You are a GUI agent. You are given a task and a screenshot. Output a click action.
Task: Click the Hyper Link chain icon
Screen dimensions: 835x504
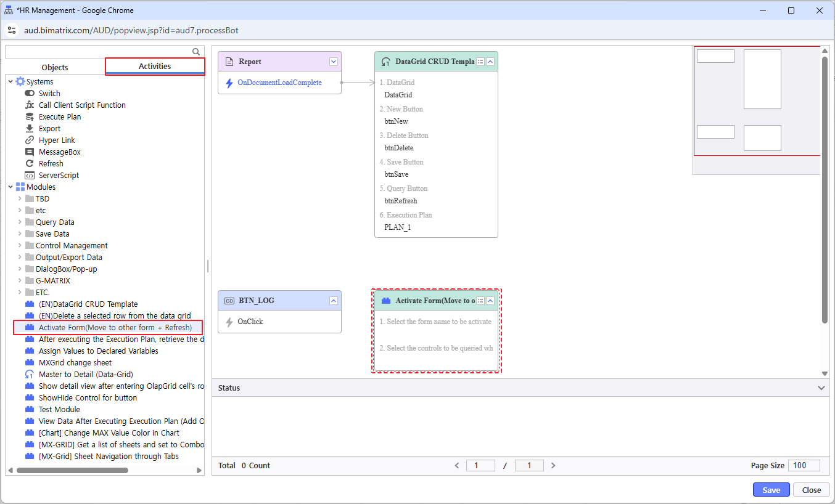[x=30, y=140]
